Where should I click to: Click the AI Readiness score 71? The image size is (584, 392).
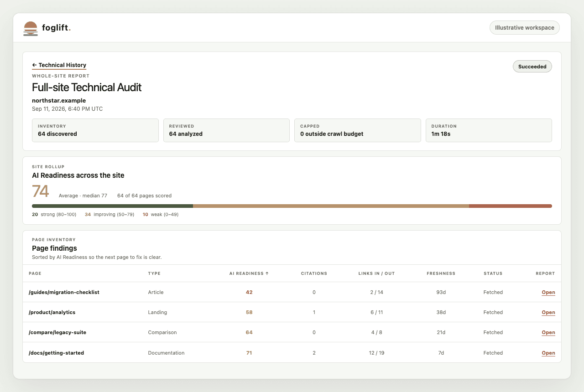point(249,353)
